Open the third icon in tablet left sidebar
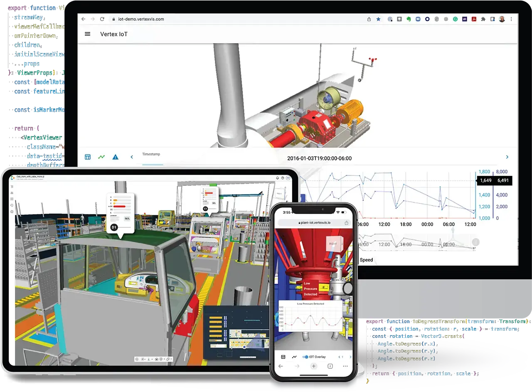Screen dimensions: 532x392 point(12,200)
